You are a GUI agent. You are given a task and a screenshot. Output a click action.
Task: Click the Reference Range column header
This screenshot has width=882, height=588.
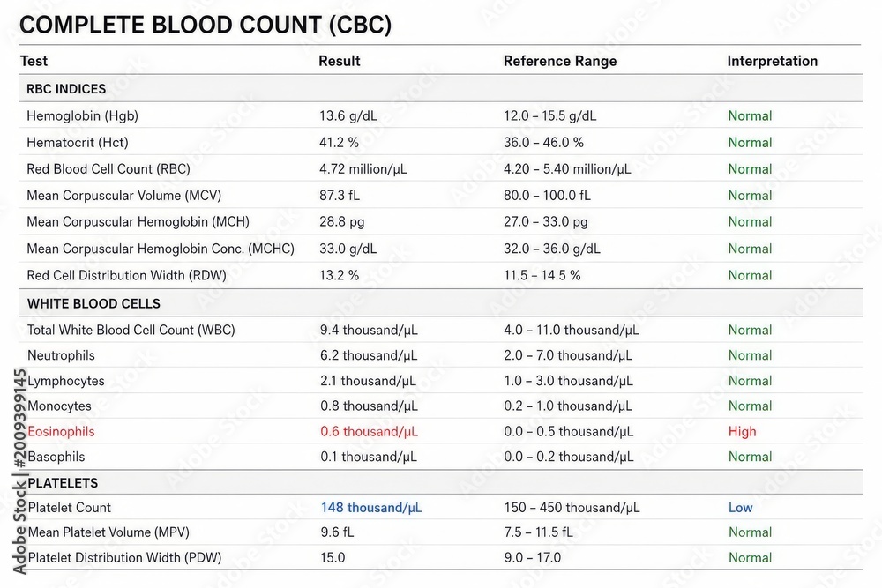pyautogui.click(x=560, y=61)
